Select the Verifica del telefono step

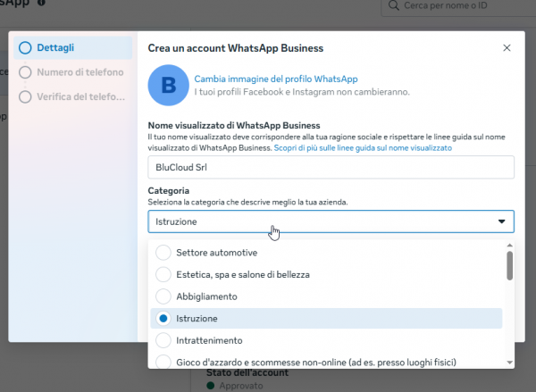pyautogui.click(x=80, y=96)
